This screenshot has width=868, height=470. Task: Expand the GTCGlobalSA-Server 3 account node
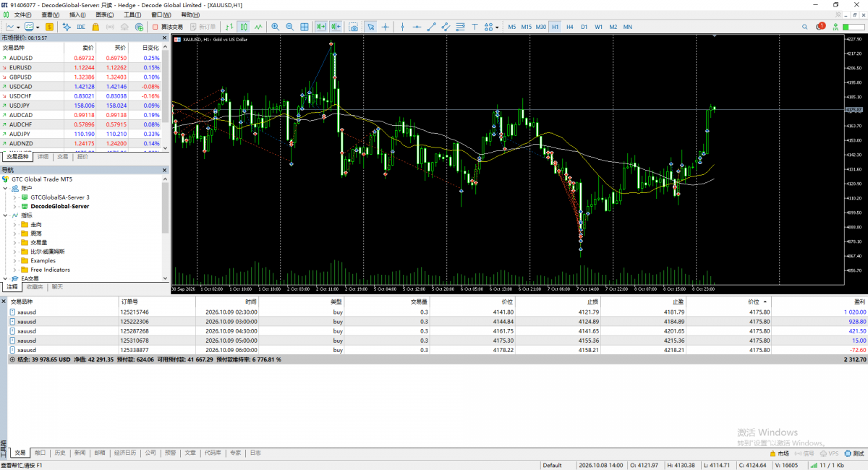click(x=15, y=197)
